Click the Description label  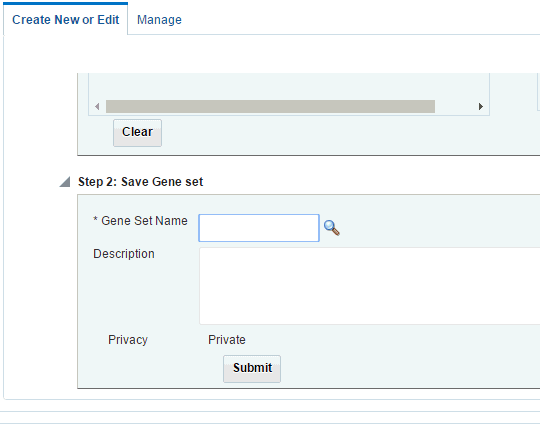point(124,254)
